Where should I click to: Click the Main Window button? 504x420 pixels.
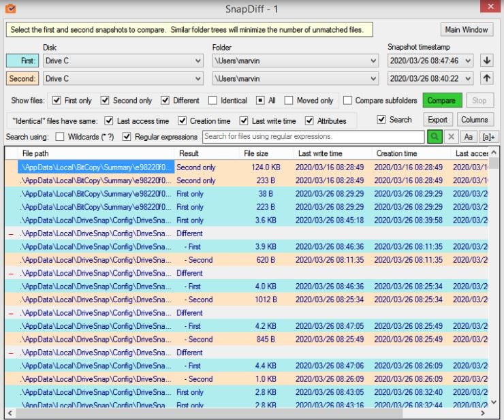[467, 29]
